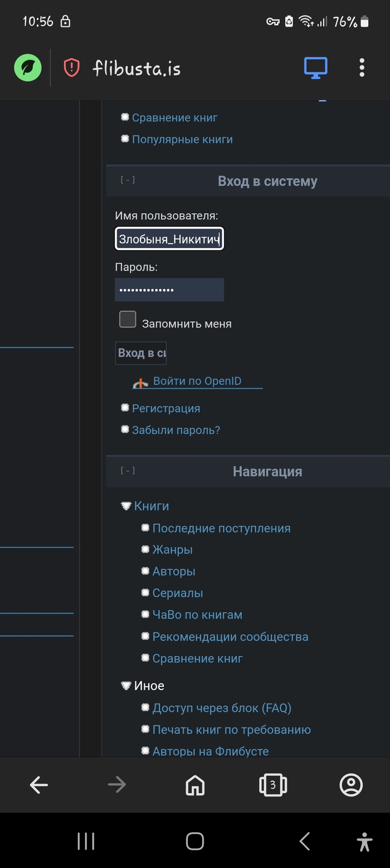Collapse the Вход в систему block
The width and height of the screenshot is (390, 868).
128,180
